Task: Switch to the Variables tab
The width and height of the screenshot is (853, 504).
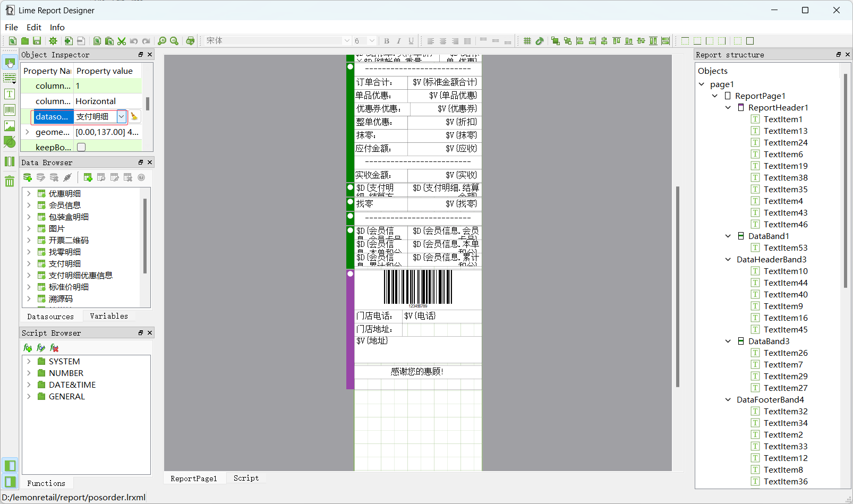Action: point(109,316)
